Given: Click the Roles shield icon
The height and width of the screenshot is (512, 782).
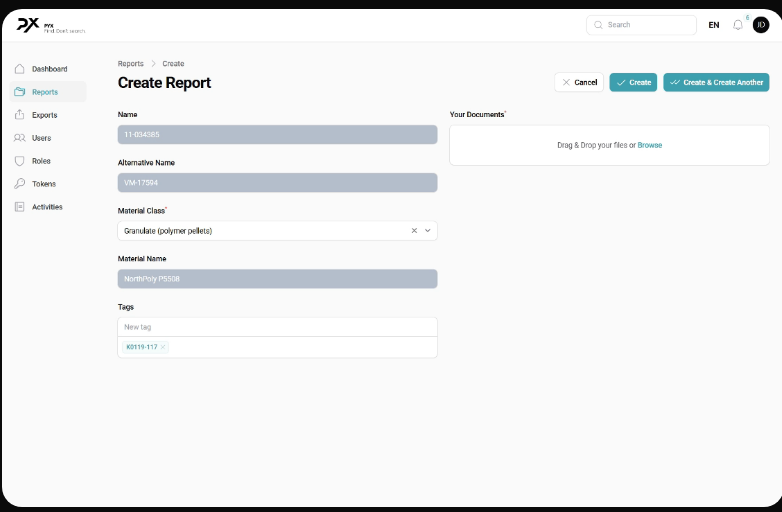Looking at the screenshot, I should point(19,161).
